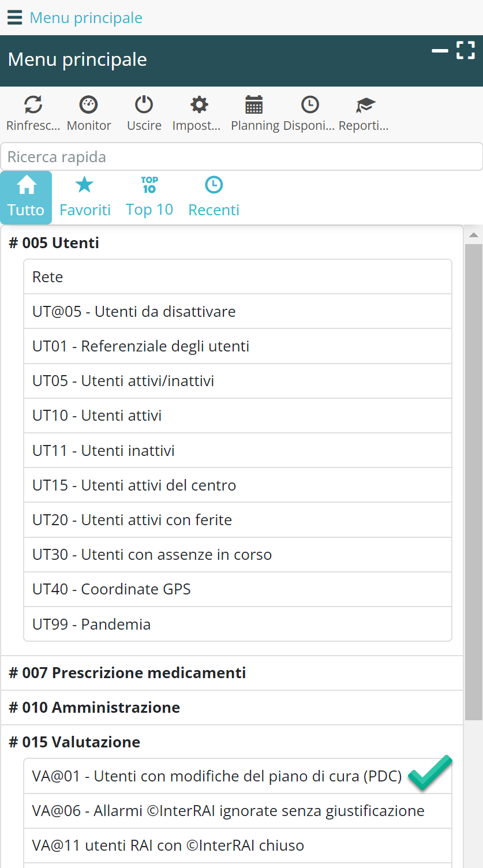The image size is (483, 868).
Task: Switch to the Top 10 tab
Action: point(149,197)
